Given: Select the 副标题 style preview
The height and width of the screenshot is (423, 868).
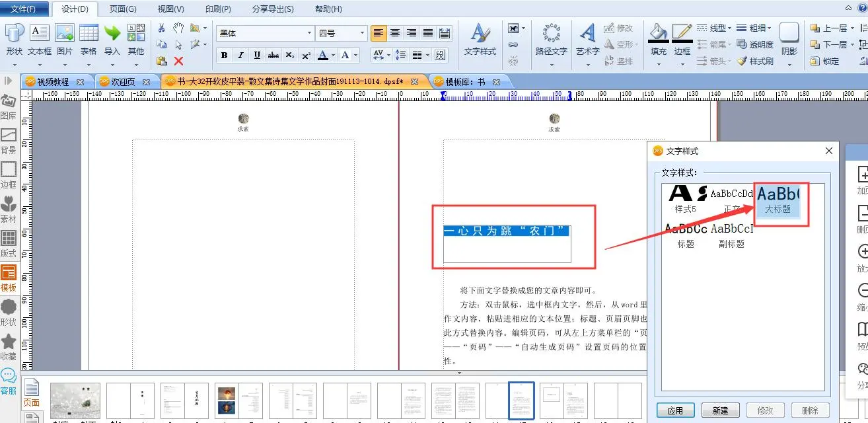Looking at the screenshot, I should point(732,235).
